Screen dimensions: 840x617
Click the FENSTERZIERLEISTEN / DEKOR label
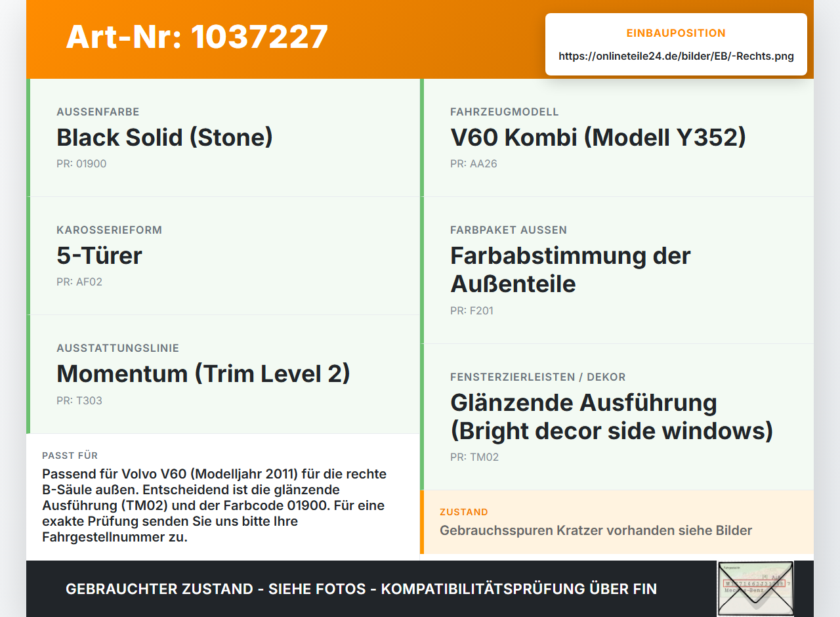538,377
